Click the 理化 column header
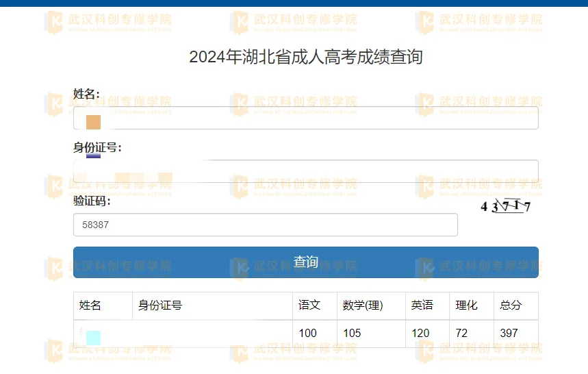This screenshot has width=588, height=374. tap(467, 306)
